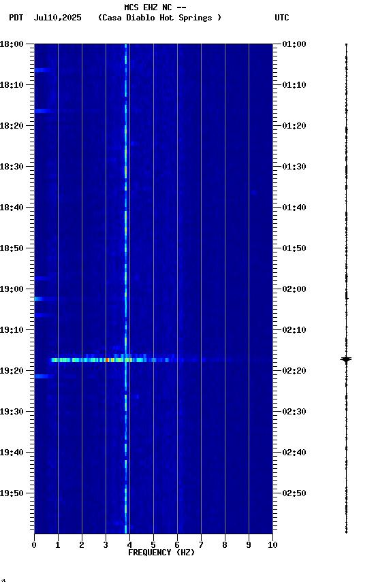Viewport: 376px width, 588px height.
Task: Click the 02:10 UTC time label
Action: pyautogui.click(x=294, y=330)
